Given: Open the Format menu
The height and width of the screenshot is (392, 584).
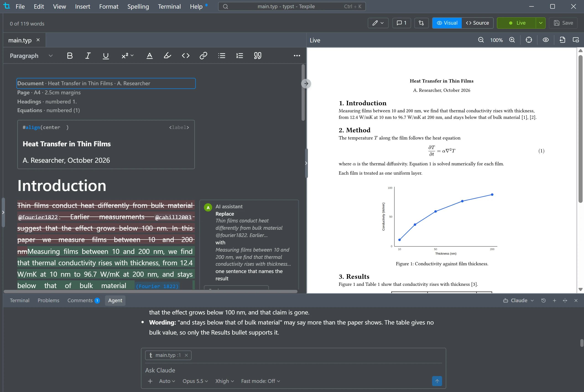Looking at the screenshot, I should 109,7.
